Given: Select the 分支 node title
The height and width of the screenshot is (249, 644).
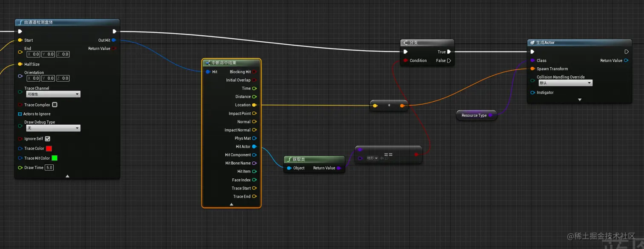Looking at the screenshot, I should click(x=414, y=43).
